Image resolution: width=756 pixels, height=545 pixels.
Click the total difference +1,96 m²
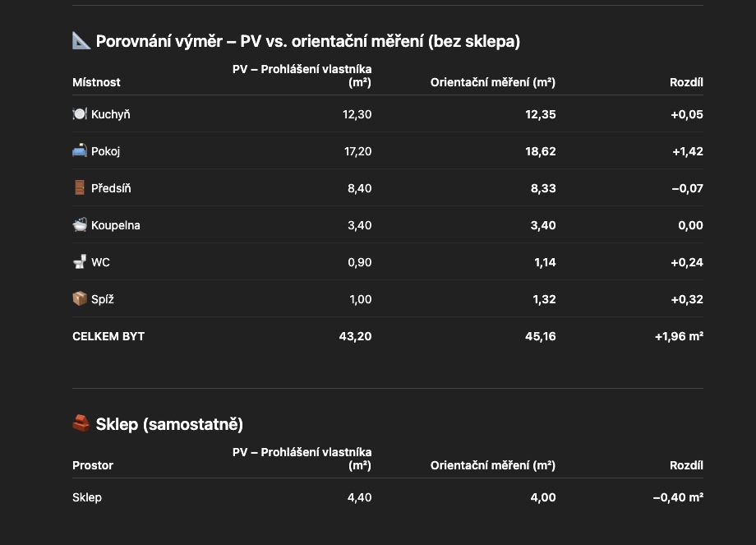(679, 336)
